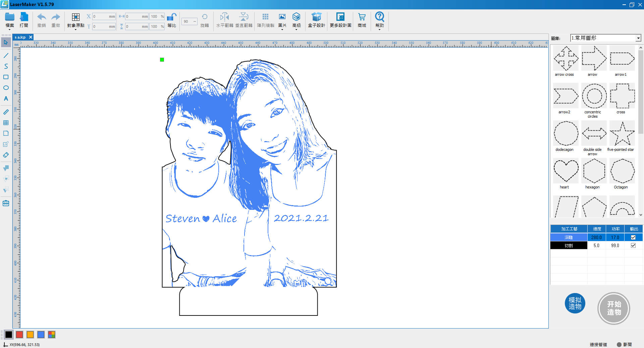
Task: Expand the shape library dropdown
Action: pos(638,38)
